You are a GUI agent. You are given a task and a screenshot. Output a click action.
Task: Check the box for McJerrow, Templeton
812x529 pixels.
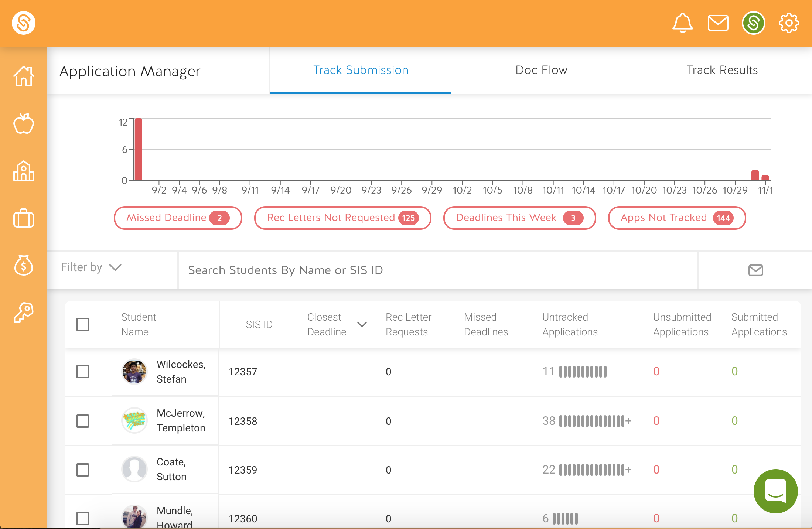tap(83, 421)
